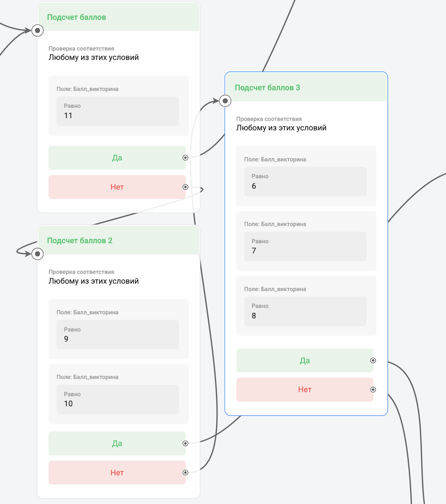Open the condition field equal to 7
The image size is (446, 504).
305,246
